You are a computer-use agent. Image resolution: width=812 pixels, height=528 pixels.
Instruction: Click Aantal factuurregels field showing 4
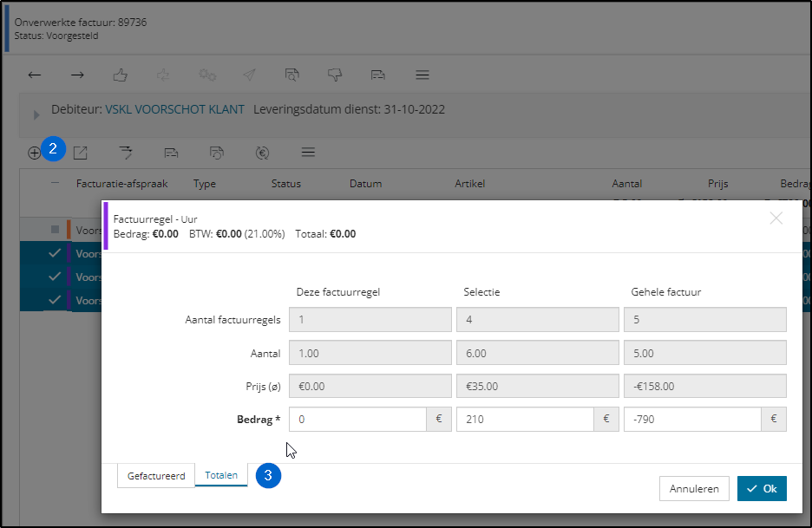538,319
